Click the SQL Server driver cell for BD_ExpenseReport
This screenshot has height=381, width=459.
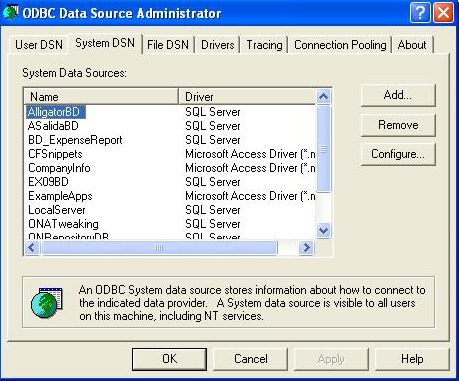click(213, 140)
